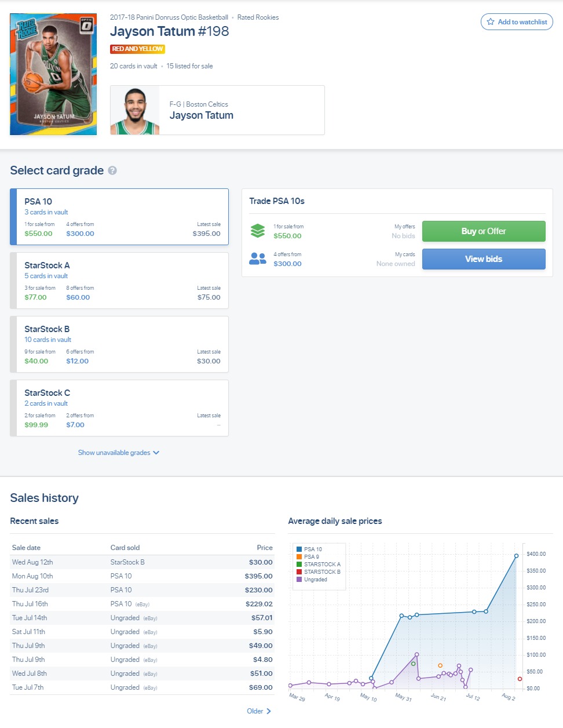Image resolution: width=563 pixels, height=728 pixels.
Task: Select the PSA 10 grade card
Action: pos(119,217)
